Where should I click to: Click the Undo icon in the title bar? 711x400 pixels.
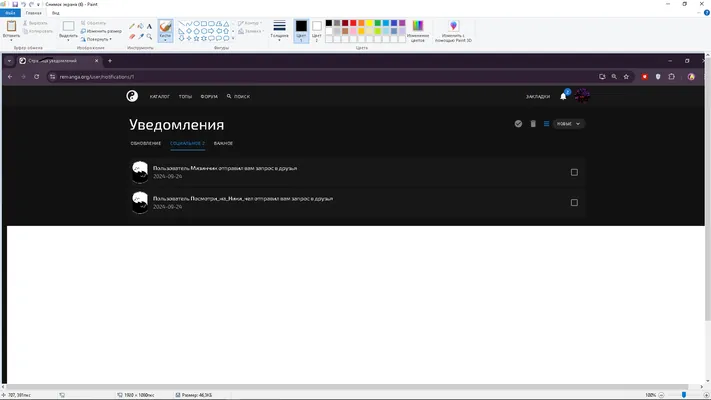pyautogui.click(x=23, y=4)
